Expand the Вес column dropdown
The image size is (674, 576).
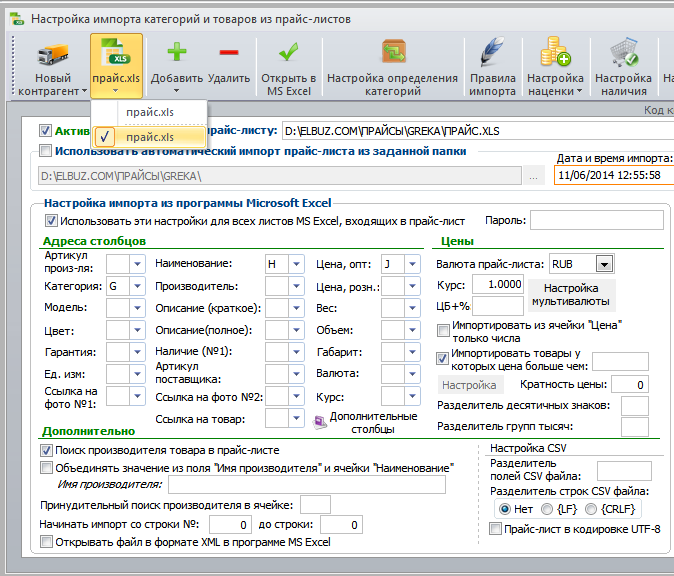click(x=412, y=308)
